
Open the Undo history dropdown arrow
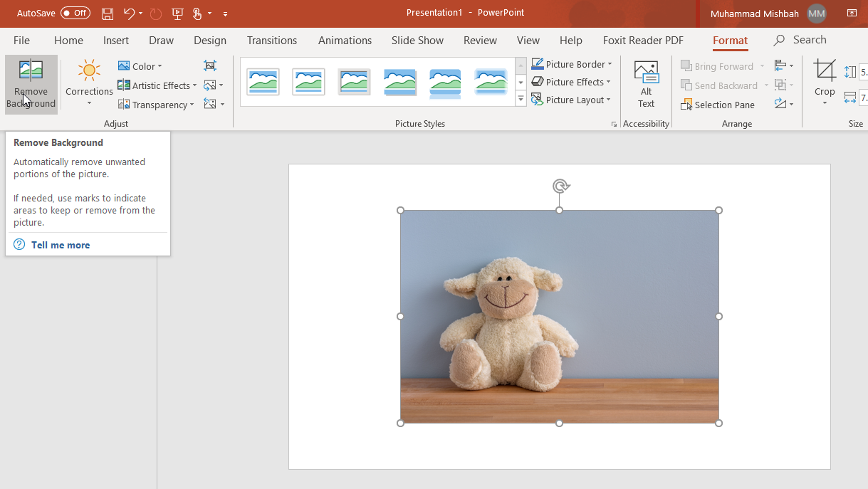(x=141, y=13)
